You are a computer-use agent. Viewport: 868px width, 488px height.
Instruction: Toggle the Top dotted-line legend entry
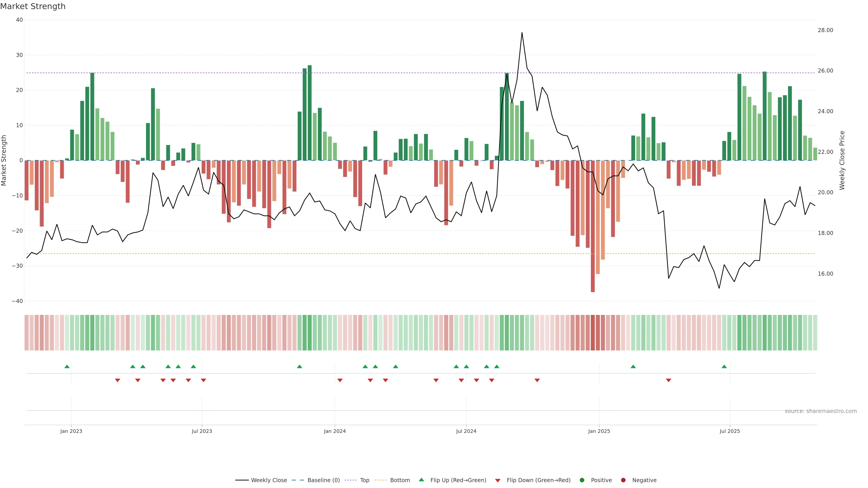tap(351, 480)
